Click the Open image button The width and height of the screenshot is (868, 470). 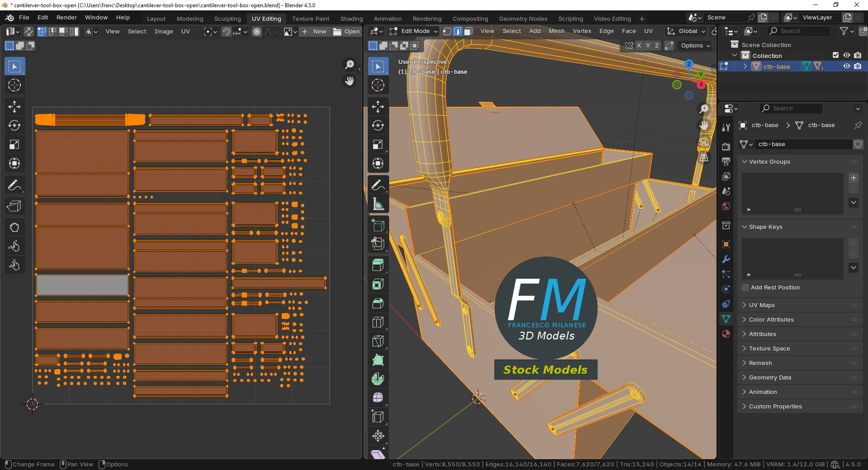click(347, 31)
